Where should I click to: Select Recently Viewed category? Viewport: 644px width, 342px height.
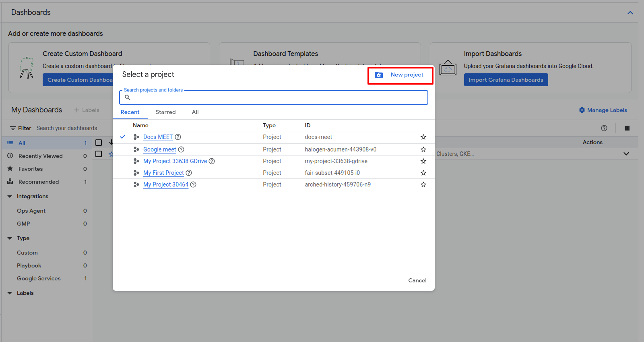47,156
